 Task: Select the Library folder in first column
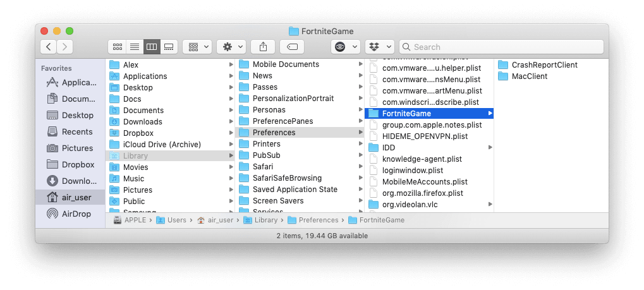point(170,156)
